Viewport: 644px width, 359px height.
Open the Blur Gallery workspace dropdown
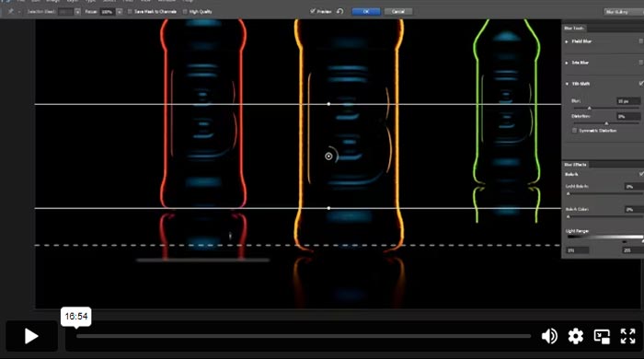coord(624,12)
